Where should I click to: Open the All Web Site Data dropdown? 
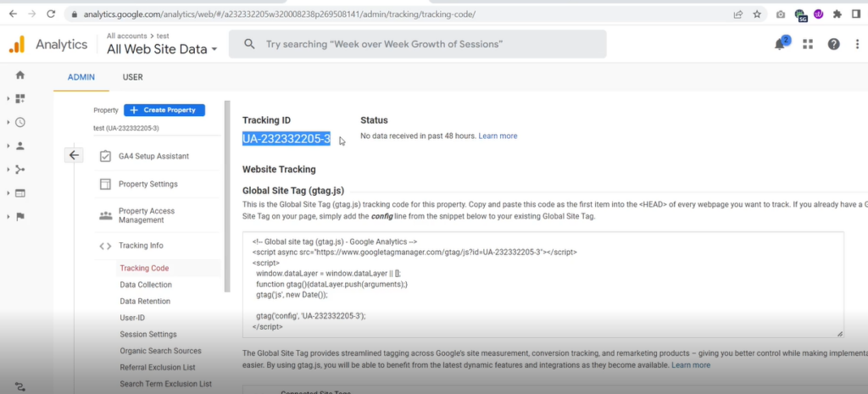pyautogui.click(x=162, y=49)
